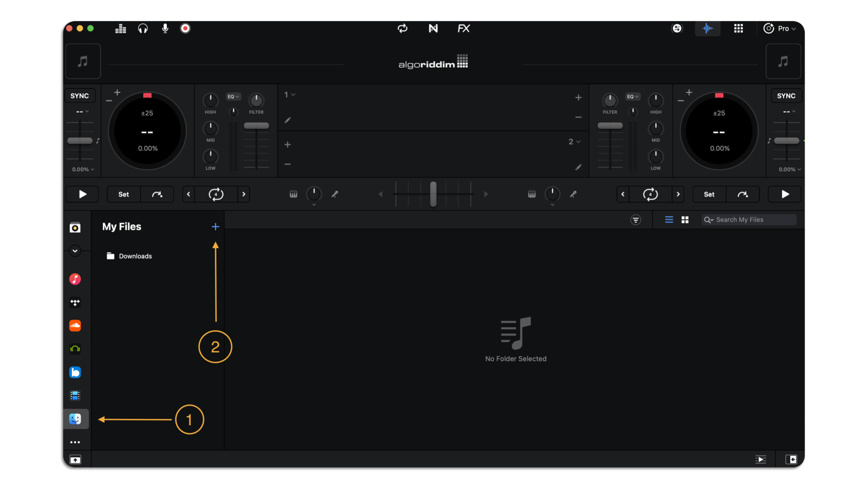Image resolution: width=868 pixels, height=488 pixels.
Task: Enable loop mode left deck
Action: [215, 194]
